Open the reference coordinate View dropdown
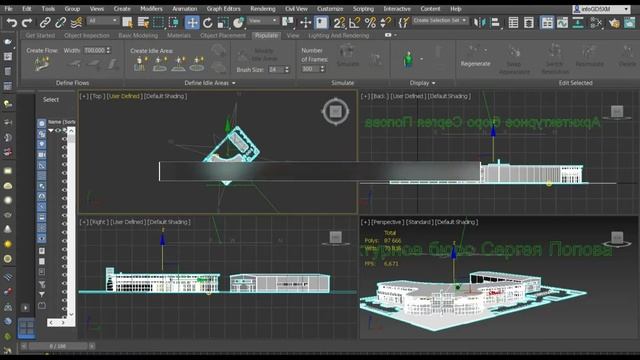The height and width of the screenshot is (360, 640). (x=263, y=20)
